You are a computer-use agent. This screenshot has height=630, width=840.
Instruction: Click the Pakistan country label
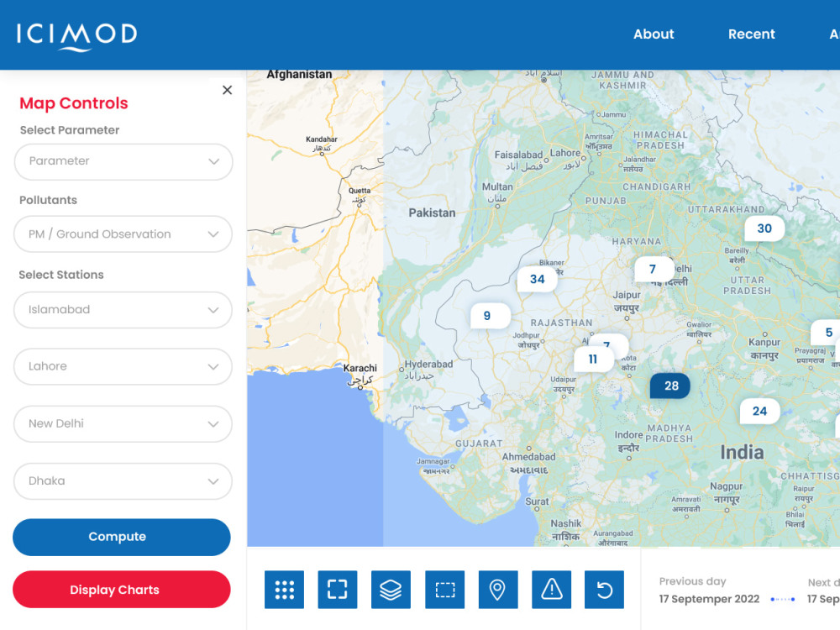coord(432,213)
